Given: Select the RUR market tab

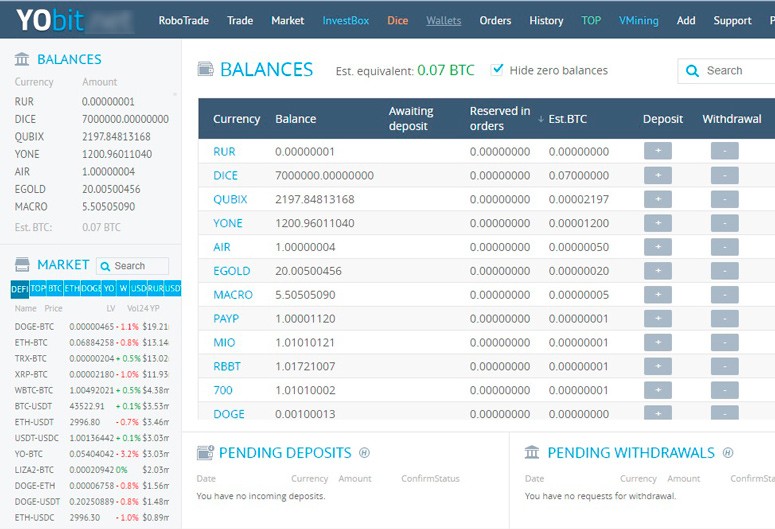Looking at the screenshot, I should click(155, 288).
